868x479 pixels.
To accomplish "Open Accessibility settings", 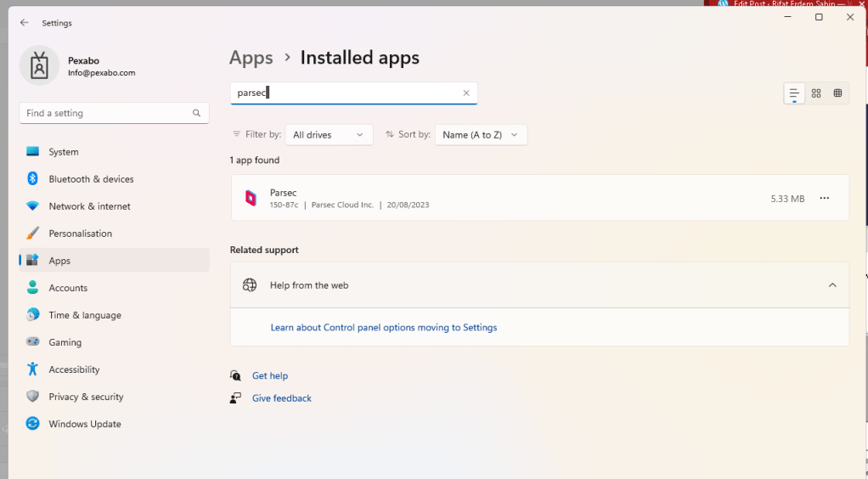I will coord(114,369).
